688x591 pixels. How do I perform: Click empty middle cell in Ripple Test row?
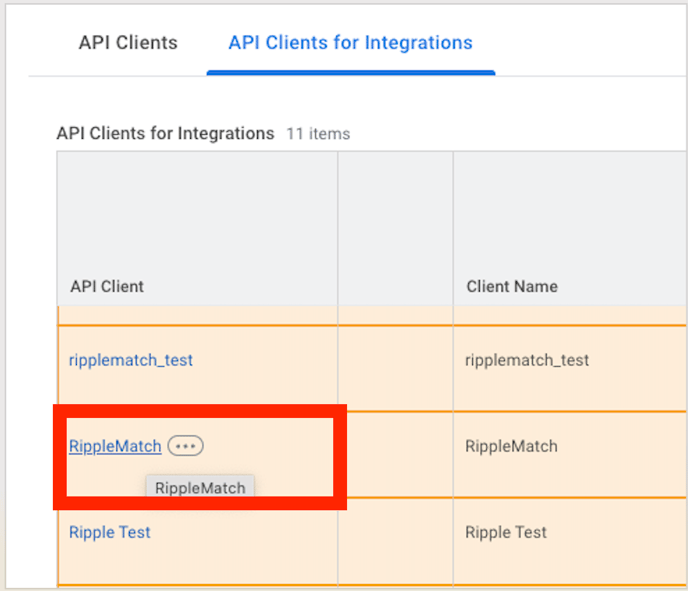pyautogui.click(x=395, y=532)
